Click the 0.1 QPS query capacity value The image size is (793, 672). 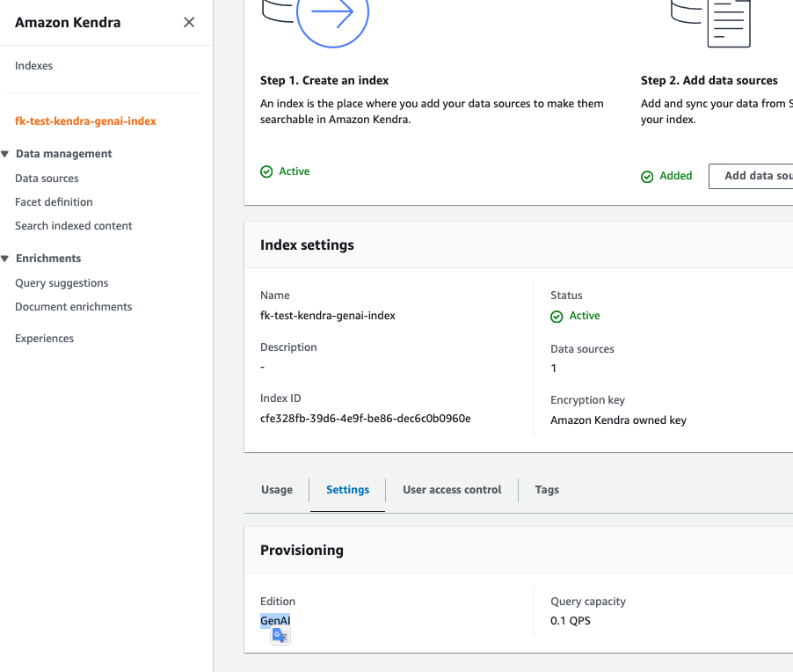[571, 621]
